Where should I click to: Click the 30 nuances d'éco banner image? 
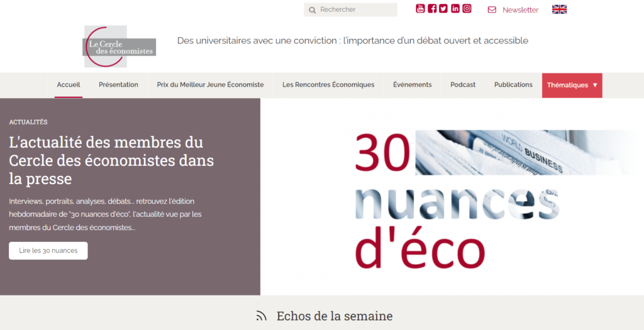pos(452,197)
